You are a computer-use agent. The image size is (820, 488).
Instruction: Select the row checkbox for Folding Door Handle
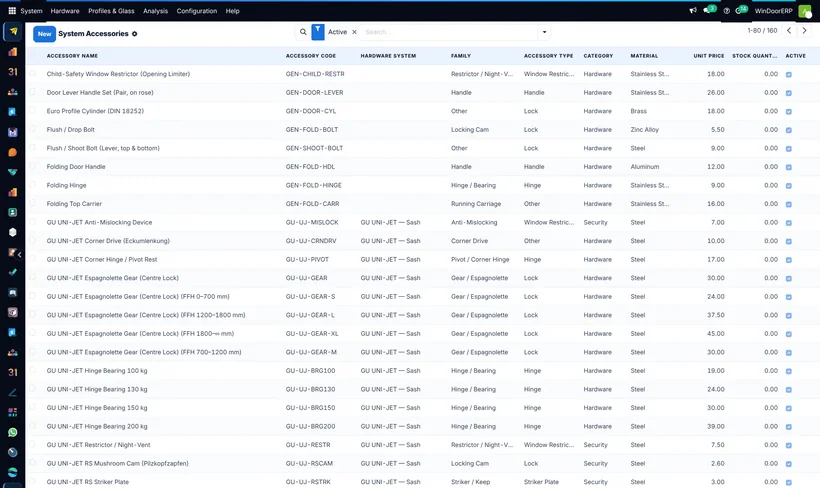pyautogui.click(x=32, y=166)
